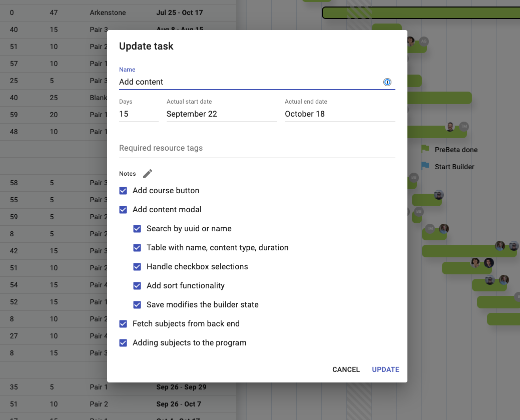Uncheck Save modifies the builder state
This screenshot has height=420, width=520.
pos(137,304)
